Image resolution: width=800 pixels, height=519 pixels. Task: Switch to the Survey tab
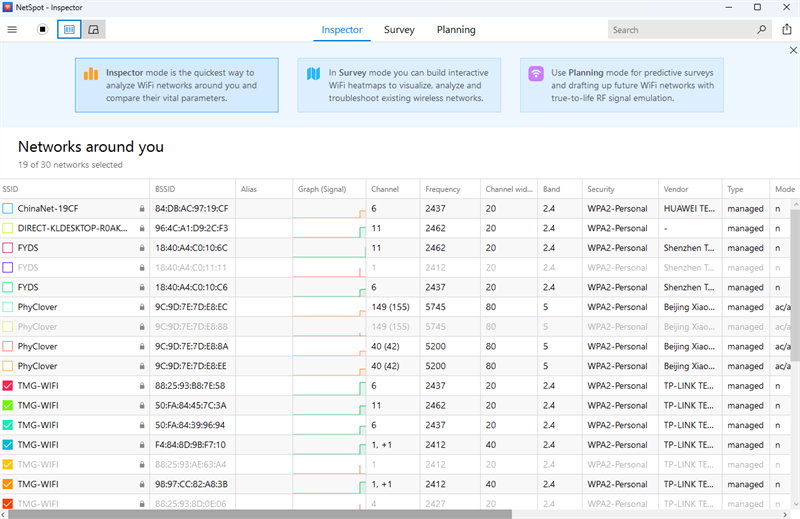[x=399, y=30]
